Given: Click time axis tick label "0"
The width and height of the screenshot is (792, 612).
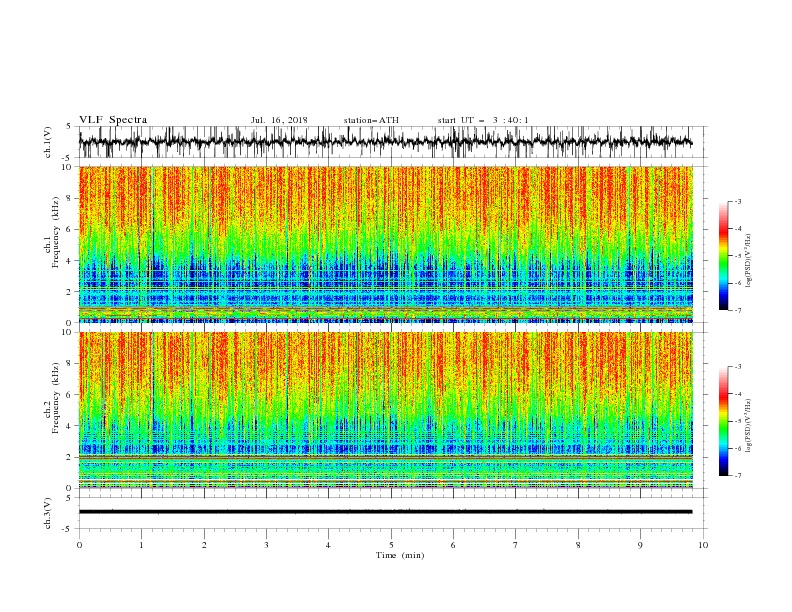Looking at the screenshot, I should [79, 545].
